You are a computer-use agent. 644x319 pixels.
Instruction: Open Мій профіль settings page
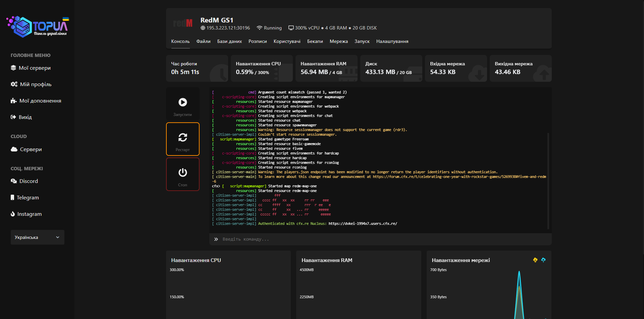[36, 84]
